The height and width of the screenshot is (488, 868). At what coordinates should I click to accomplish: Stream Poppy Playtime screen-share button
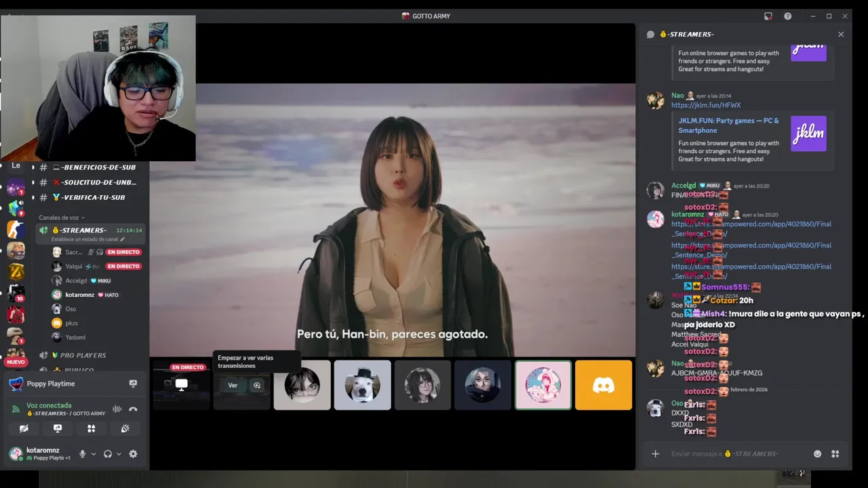point(133,384)
